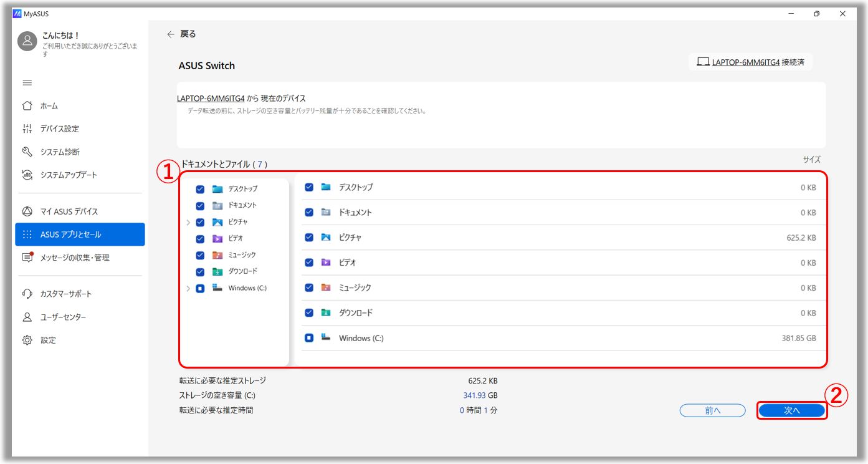Click the メッセージ notification icon
Screen dimensions: 868x464
(27, 258)
